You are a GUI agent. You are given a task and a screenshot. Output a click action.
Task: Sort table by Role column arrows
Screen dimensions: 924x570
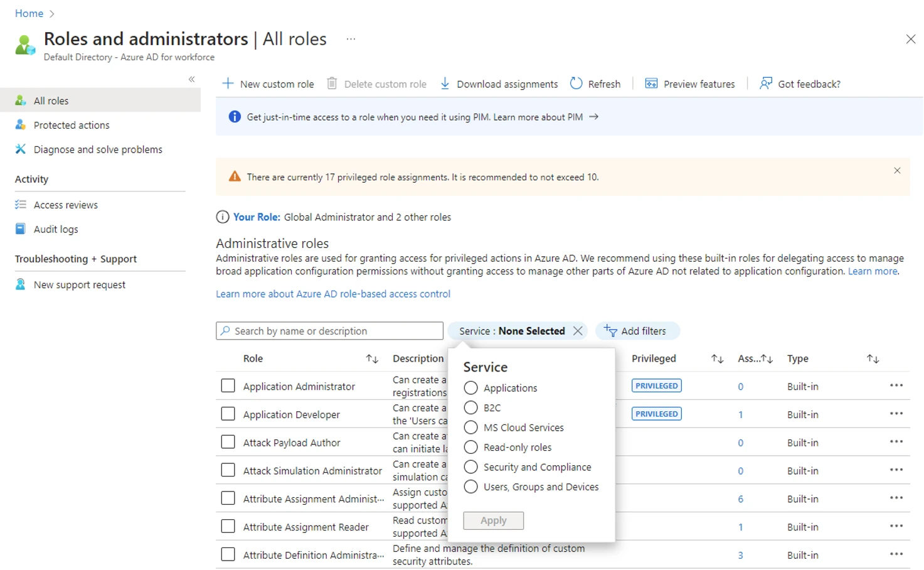coord(372,359)
